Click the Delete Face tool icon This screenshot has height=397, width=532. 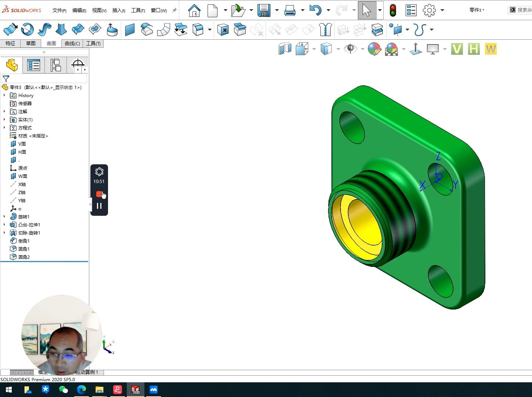(223, 29)
